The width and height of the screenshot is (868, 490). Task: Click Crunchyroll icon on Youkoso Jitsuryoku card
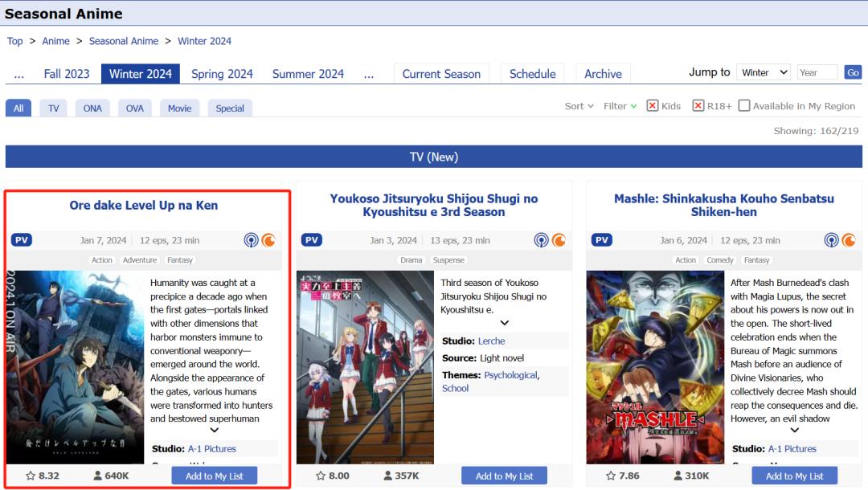(559, 240)
